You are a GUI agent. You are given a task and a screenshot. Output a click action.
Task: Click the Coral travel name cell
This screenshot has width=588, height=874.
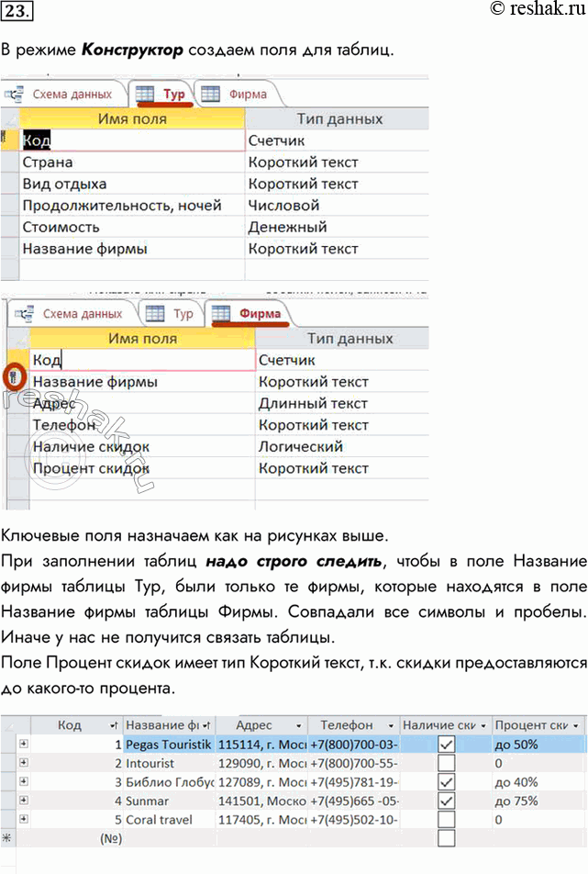pyautogui.click(x=169, y=820)
